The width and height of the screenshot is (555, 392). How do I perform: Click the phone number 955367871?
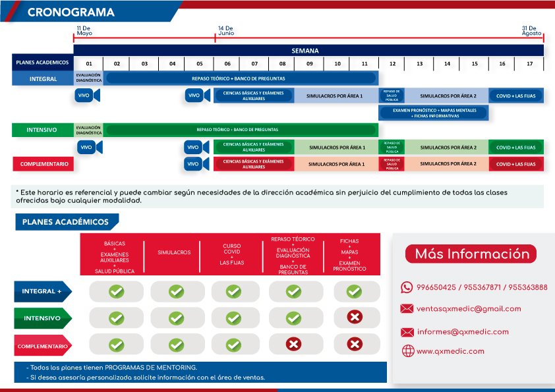(x=482, y=287)
